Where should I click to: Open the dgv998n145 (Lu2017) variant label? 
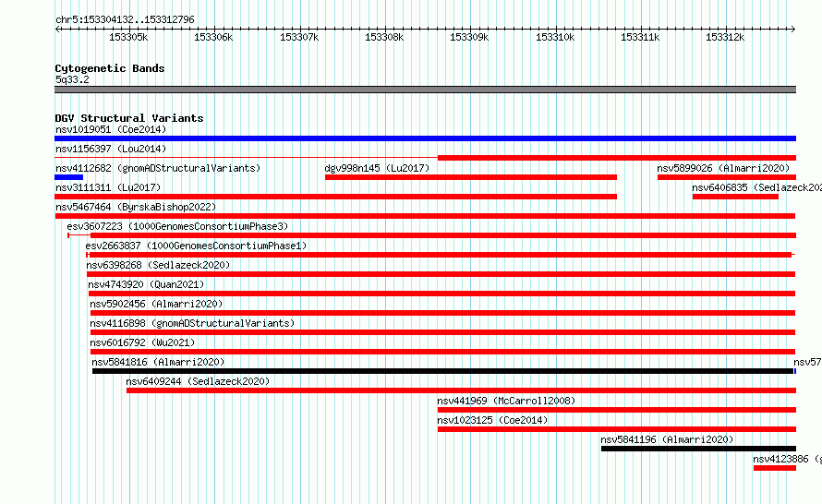click(377, 168)
